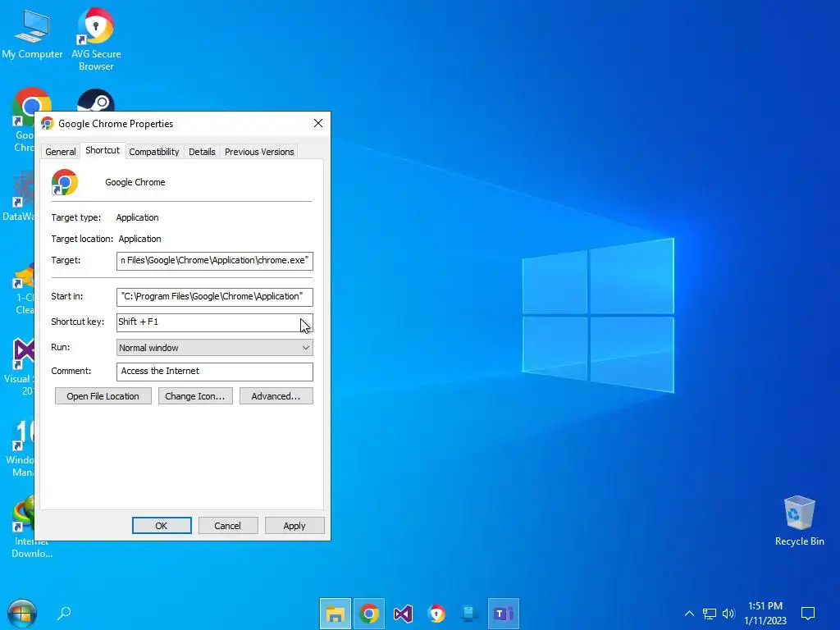The image size is (840, 630).
Task: Click into the Target path field
Action: tap(215, 261)
